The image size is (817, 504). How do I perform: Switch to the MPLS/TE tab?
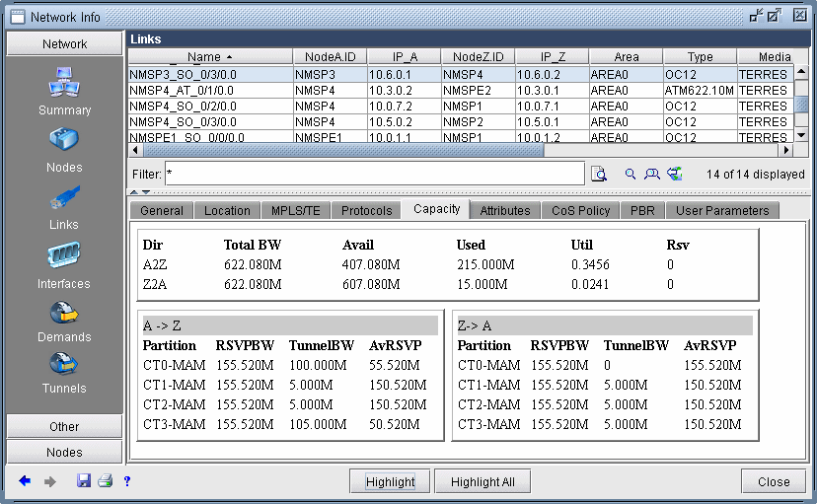tap(294, 210)
